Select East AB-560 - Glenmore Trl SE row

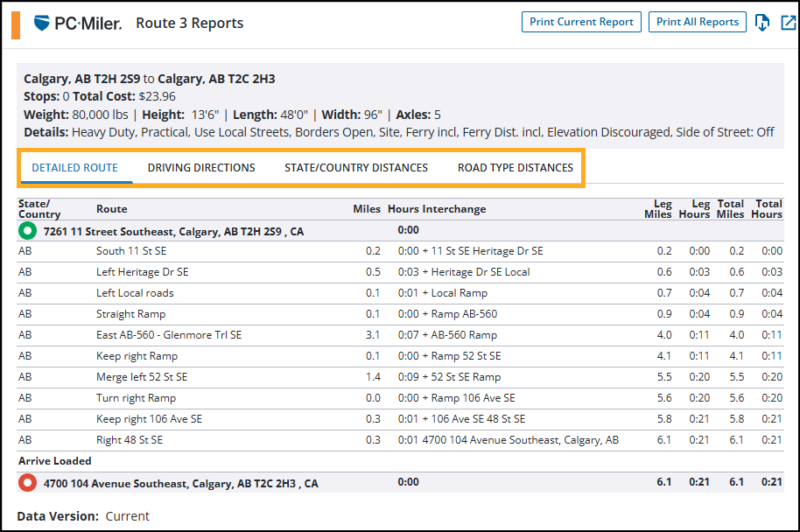point(400,334)
